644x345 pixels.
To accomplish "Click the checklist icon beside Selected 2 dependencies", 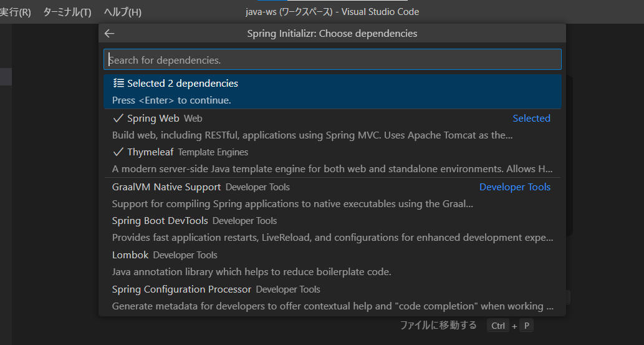I will pos(118,83).
